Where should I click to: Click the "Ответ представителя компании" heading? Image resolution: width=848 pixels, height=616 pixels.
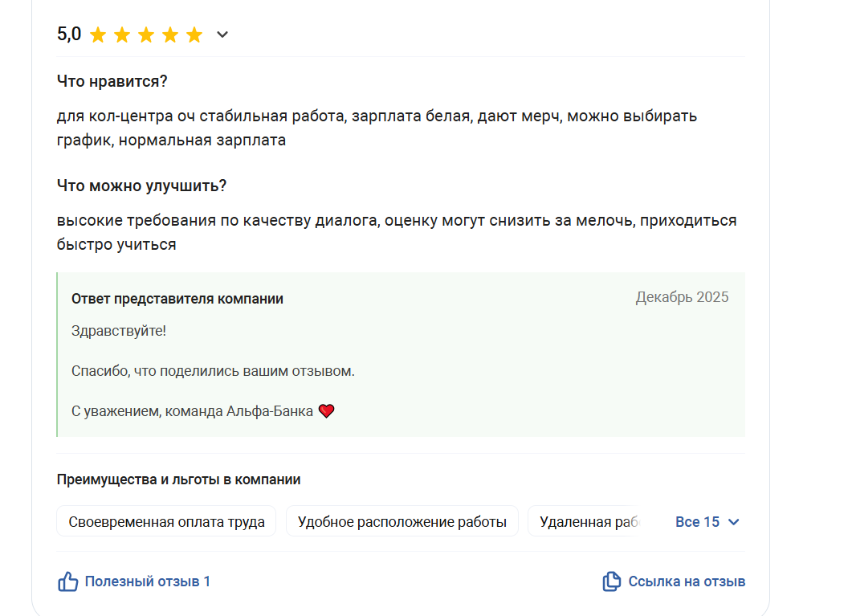point(177,299)
